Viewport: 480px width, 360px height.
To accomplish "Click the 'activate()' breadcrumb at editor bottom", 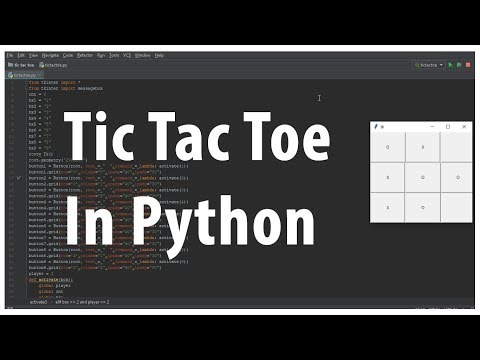I will pyautogui.click(x=39, y=302).
